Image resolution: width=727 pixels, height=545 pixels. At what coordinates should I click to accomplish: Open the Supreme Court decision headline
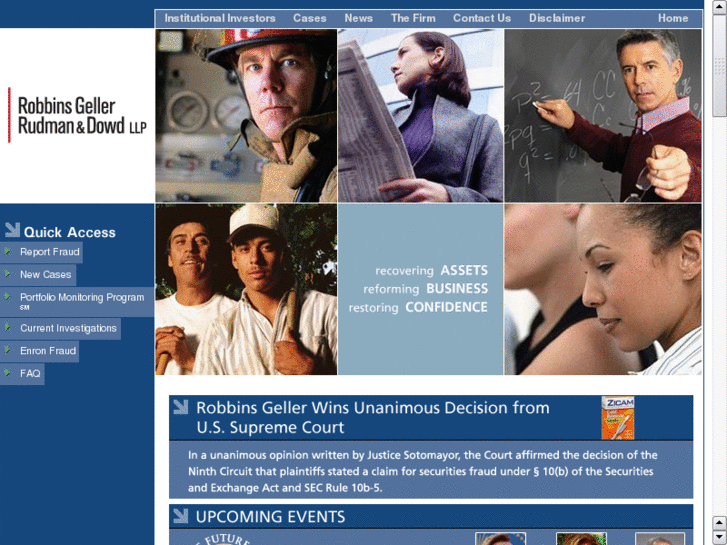(x=373, y=417)
